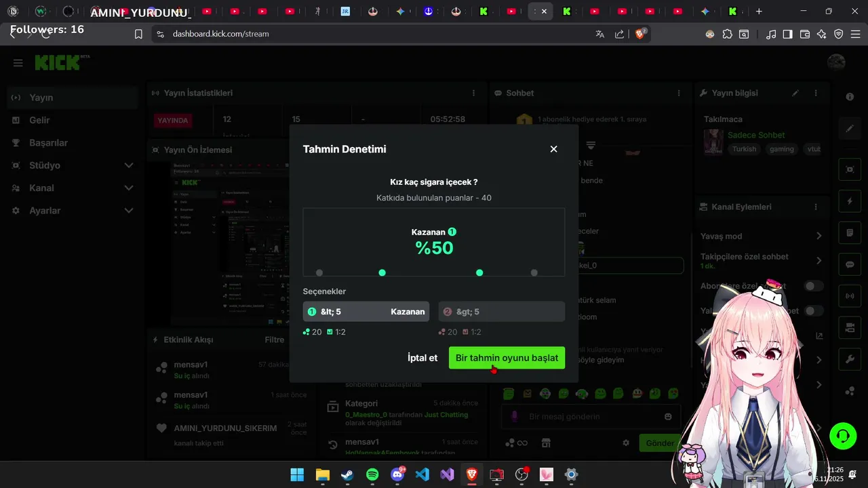Viewport: 868px width, 488px height.
Task: Open the browser translate icon
Action: click(599, 34)
